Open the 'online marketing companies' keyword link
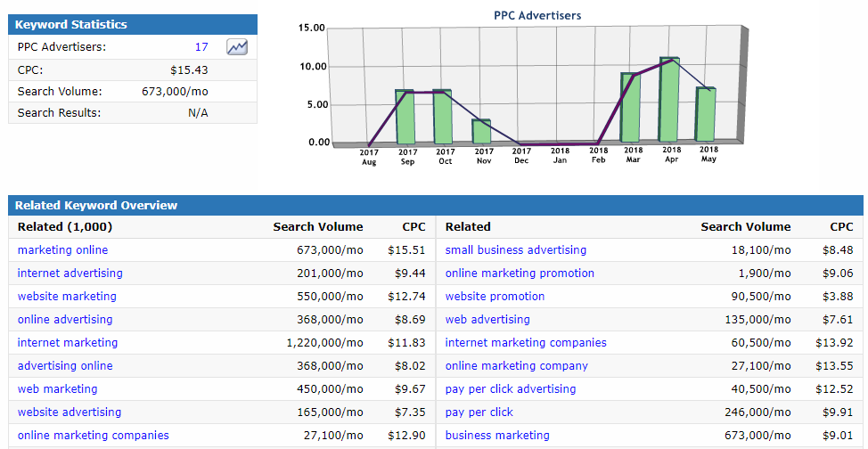This screenshot has width=868, height=449. 93,436
